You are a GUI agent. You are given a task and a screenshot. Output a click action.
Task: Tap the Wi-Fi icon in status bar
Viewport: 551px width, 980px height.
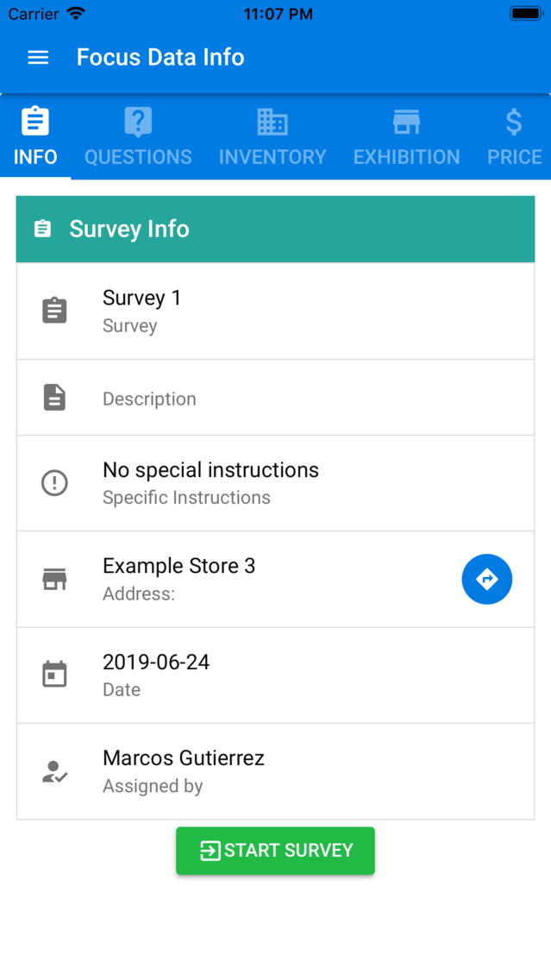click(x=76, y=14)
